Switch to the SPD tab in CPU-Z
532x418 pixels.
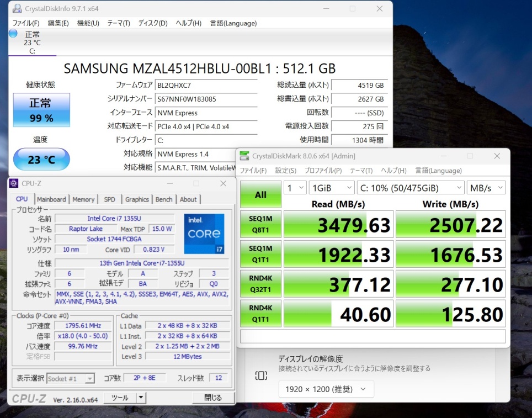point(110,199)
